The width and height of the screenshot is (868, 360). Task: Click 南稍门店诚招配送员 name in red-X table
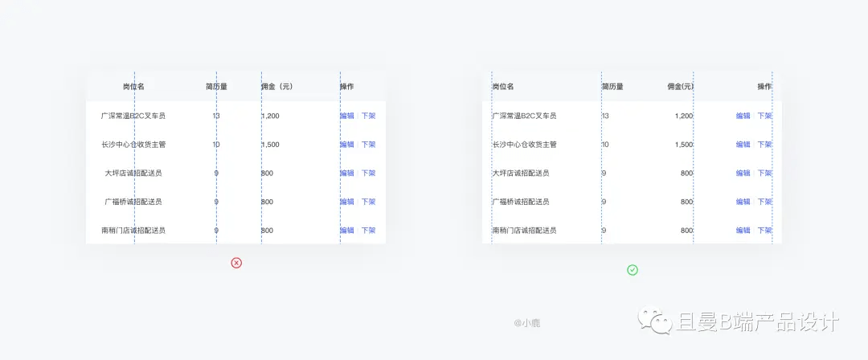(133, 231)
